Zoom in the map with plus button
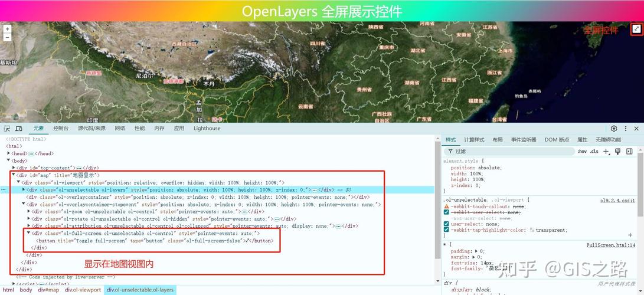644x295 pixels. click(x=7, y=29)
